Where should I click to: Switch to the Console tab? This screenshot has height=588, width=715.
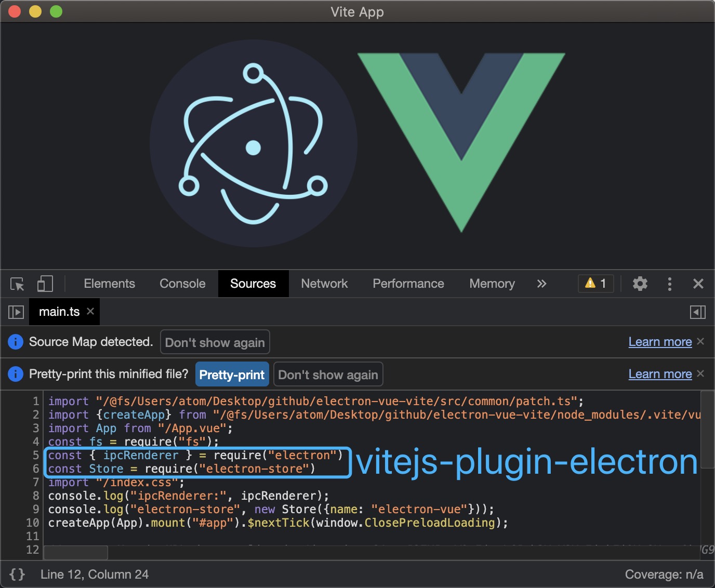182,284
